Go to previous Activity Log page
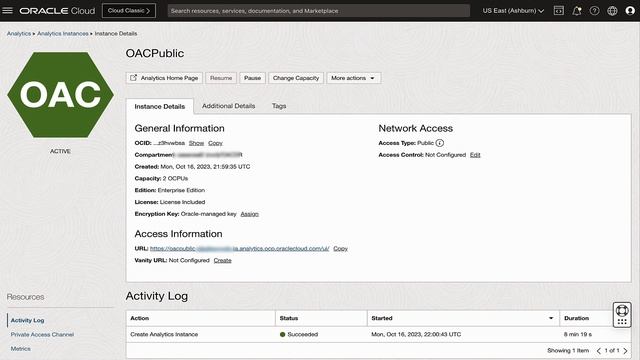640x360 pixels. 599,351
